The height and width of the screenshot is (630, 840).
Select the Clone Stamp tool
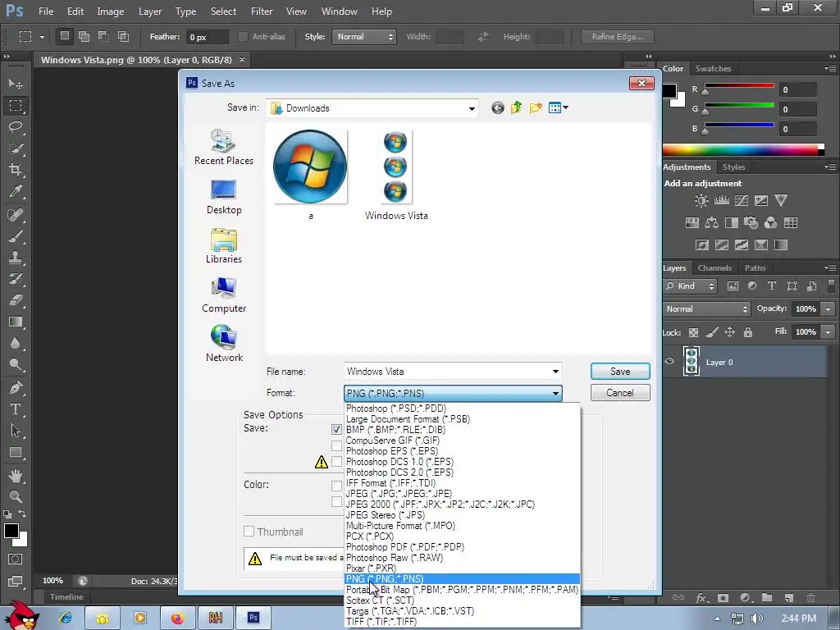pos(16,258)
